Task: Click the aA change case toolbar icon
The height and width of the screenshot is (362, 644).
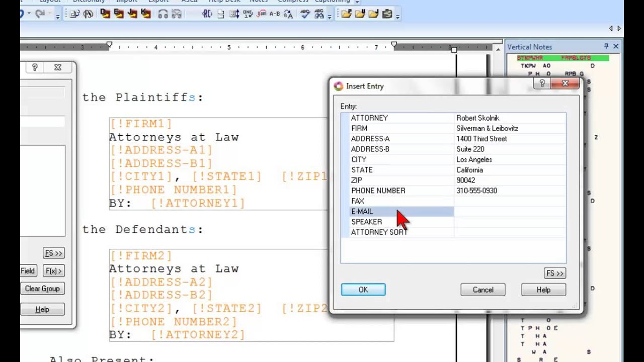Action: (288, 14)
